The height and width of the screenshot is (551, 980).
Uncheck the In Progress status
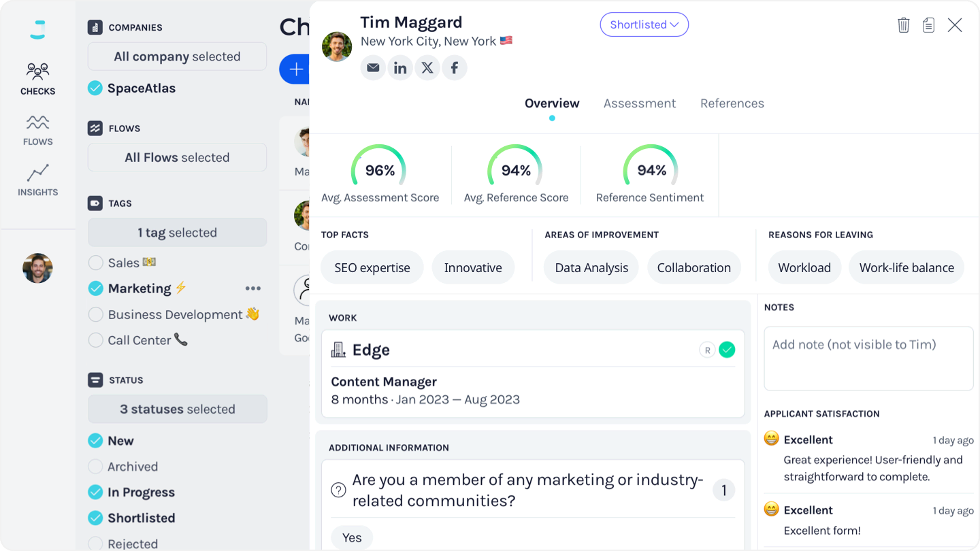96,492
